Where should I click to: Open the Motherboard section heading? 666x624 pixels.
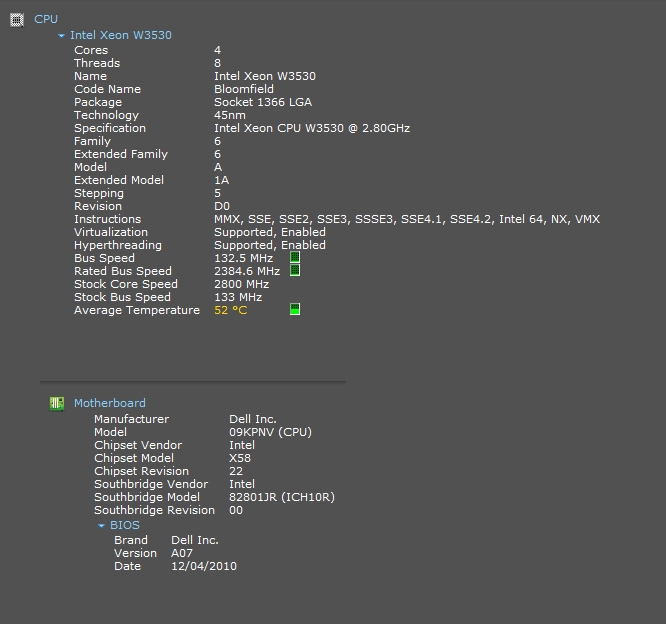pyautogui.click(x=110, y=403)
